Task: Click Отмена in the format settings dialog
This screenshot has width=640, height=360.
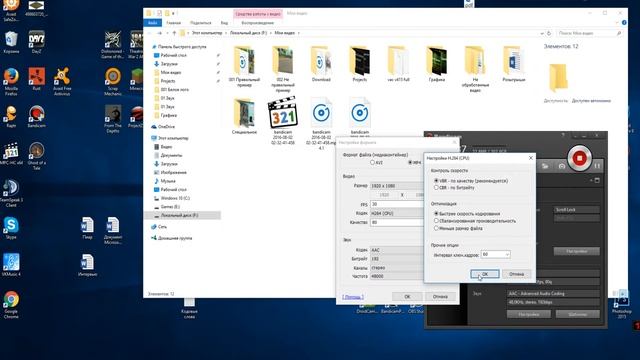Action: pyautogui.click(x=440, y=297)
